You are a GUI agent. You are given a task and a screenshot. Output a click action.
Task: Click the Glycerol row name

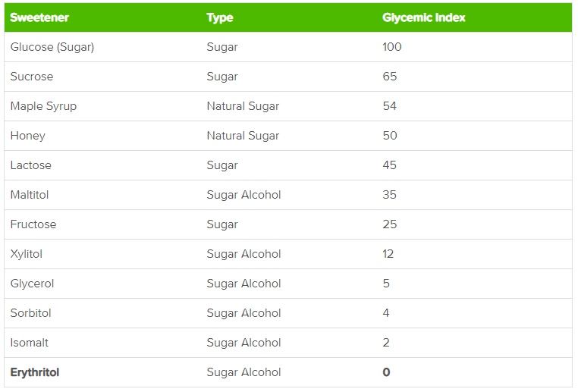(x=32, y=284)
